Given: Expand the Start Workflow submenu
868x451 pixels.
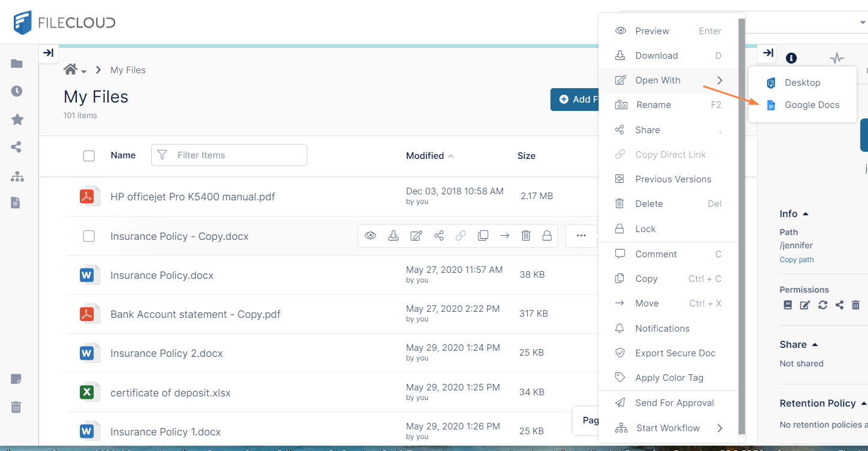Looking at the screenshot, I should (668, 428).
